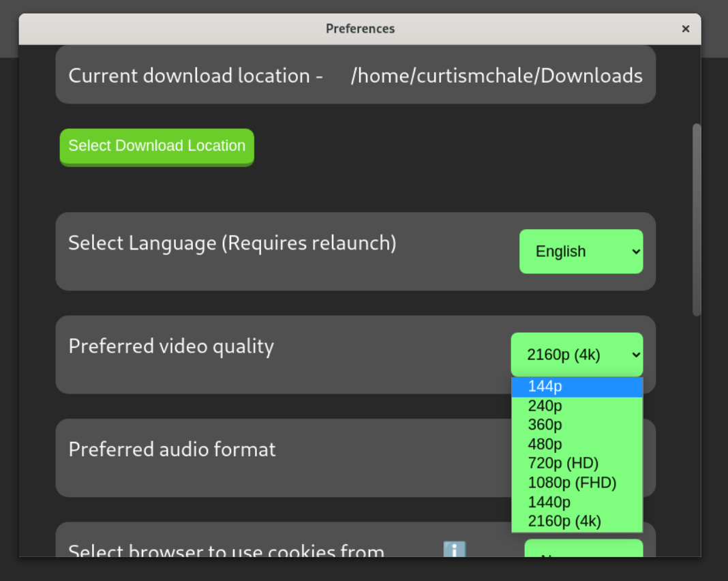This screenshot has height=581, width=728.
Task: Choose the 240p quality option
Action: pyautogui.click(x=577, y=406)
